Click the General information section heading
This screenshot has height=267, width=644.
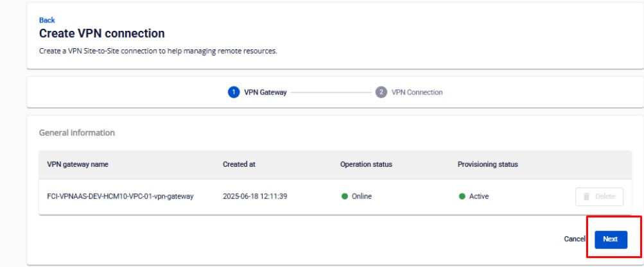coord(77,133)
